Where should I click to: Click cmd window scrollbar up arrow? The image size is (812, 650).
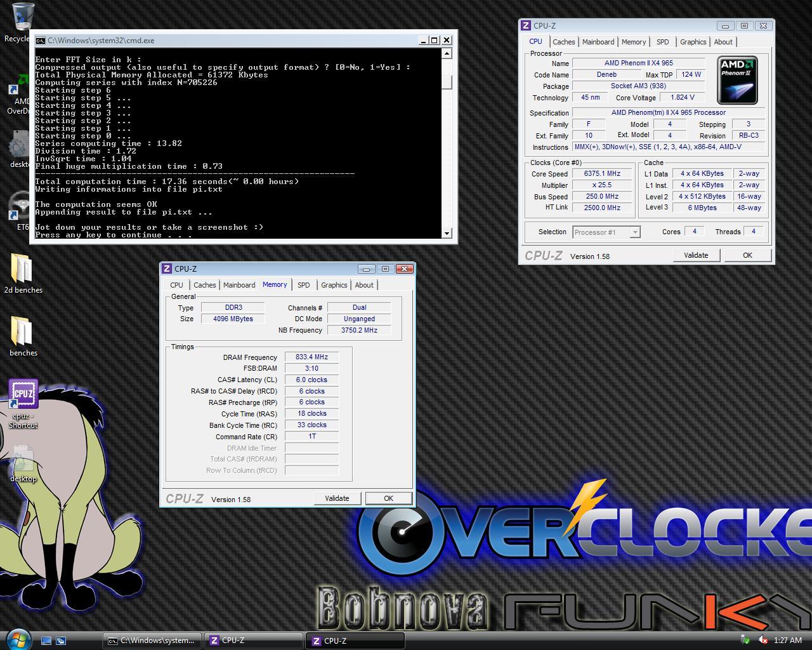(x=447, y=53)
